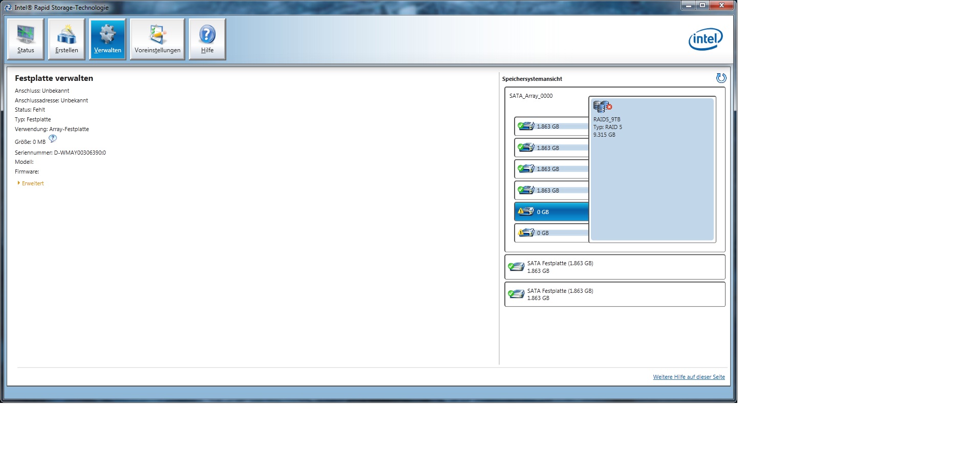The image size is (980, 470).
Task: Select the upper SATA Festplatte (1.863 GB) entry
Action: pyautogui.click(x=615, y=267)
